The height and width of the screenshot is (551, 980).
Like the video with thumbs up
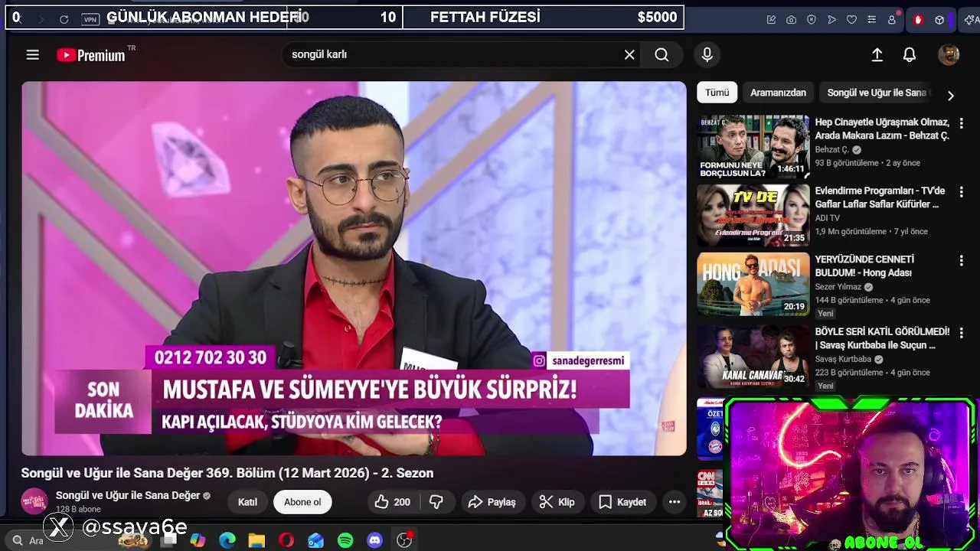click(393, 502)
